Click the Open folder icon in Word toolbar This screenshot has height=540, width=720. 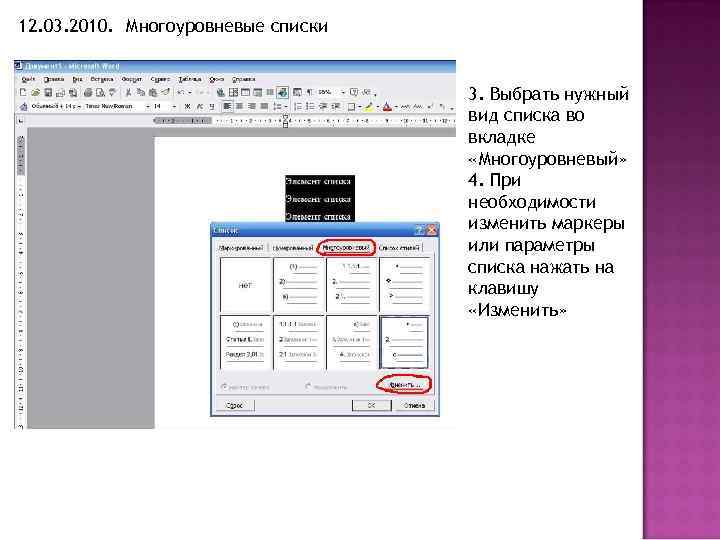coord(35,92)
